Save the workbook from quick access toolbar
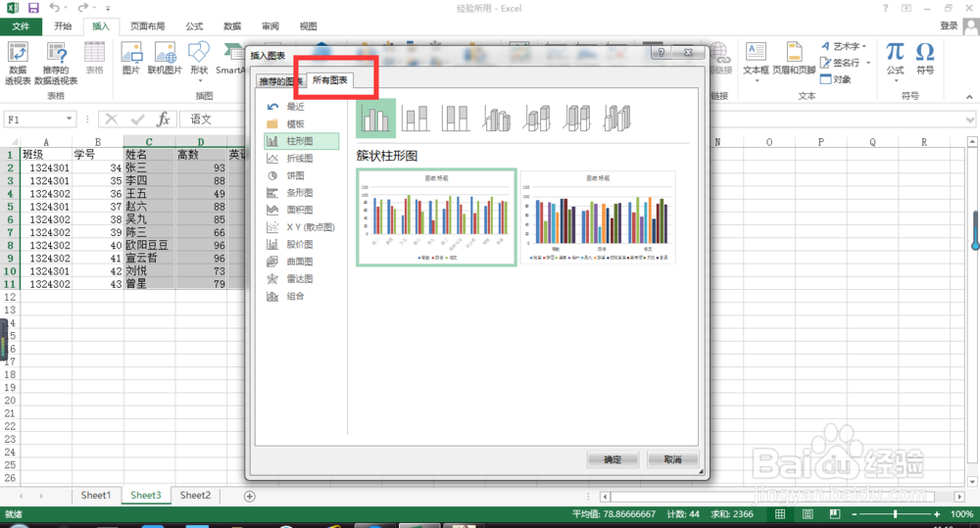Screen dimensions: 980x528 [x=33, y=8]
